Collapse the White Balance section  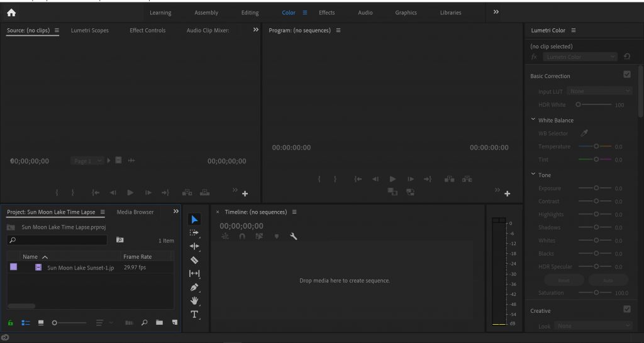(x=533, y=119)
